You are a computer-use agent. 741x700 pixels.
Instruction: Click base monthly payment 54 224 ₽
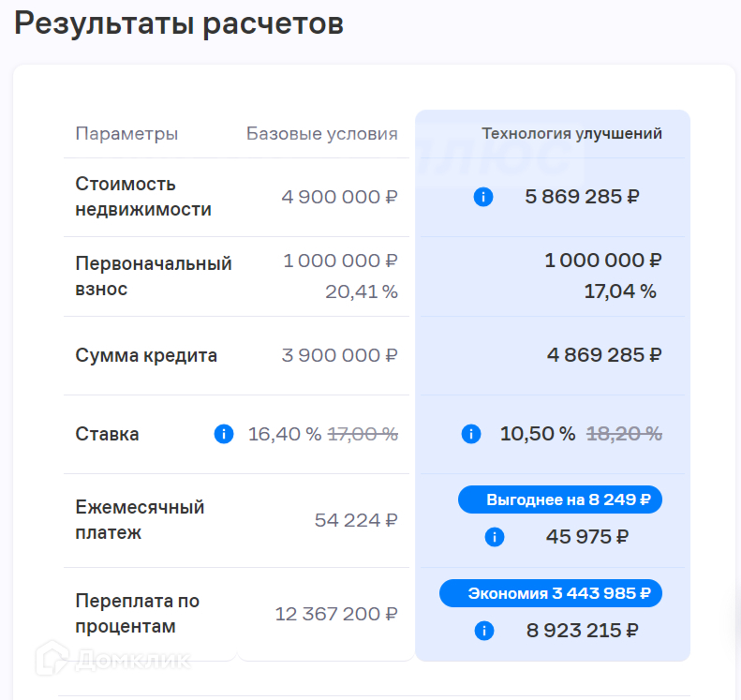tap(356, 520)
